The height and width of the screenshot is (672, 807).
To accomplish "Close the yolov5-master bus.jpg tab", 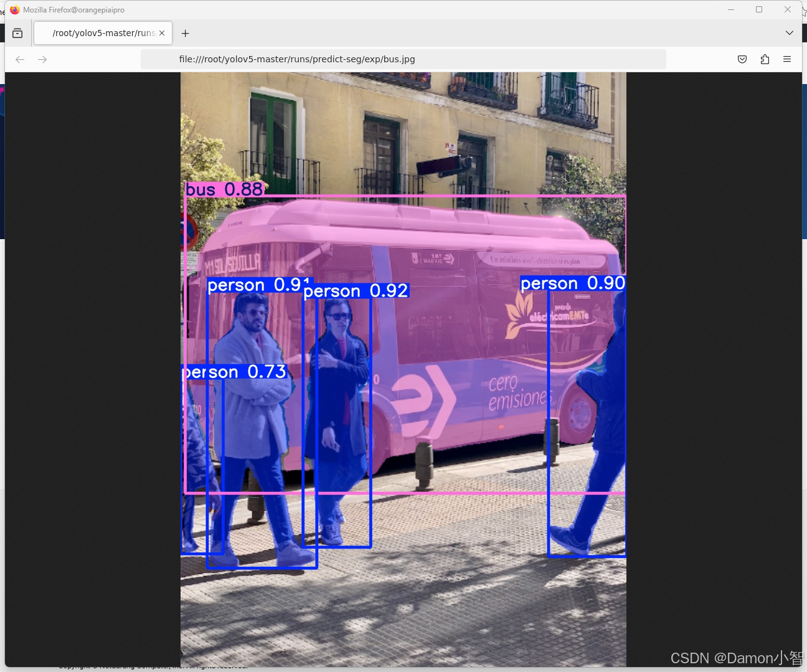I will point(162,33).
